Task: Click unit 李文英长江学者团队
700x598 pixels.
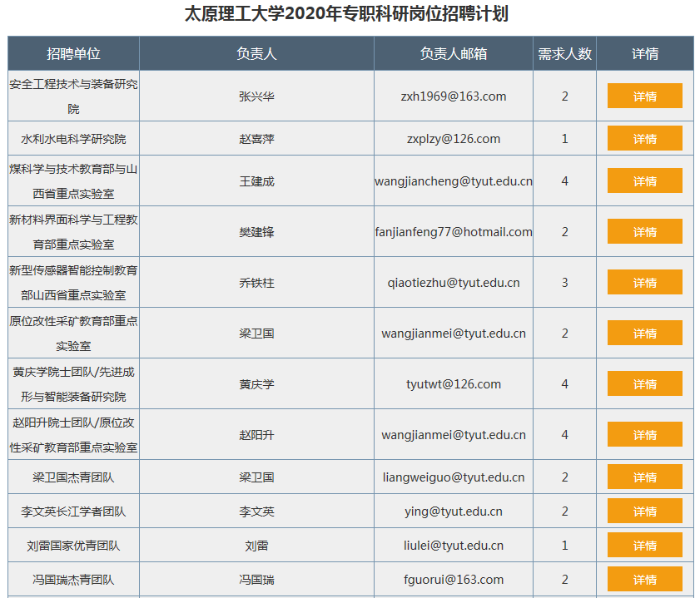Action: tap(73, 511)
